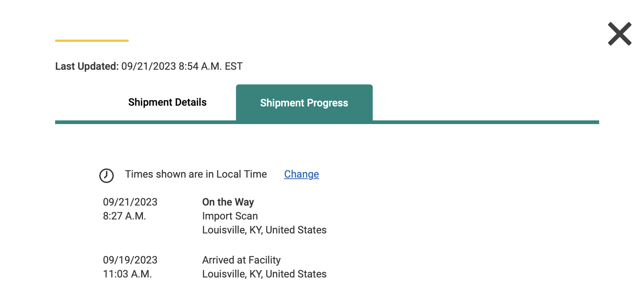This screenshot has width=644, height=287.
Task: Click the 09/21/2023 date in Last Updated
Action: pos(149,66)
